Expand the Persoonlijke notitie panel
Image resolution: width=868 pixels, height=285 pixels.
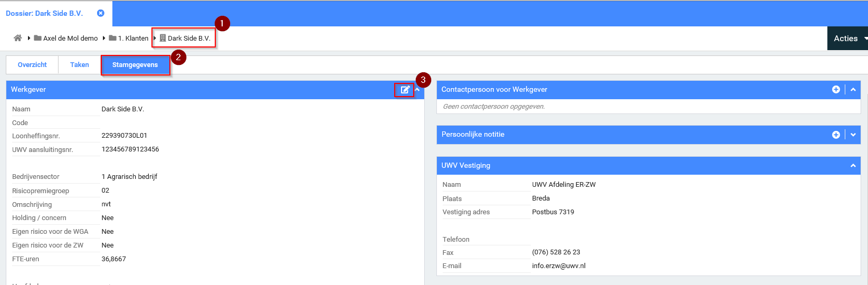pyautogui.click(x=853, y=135)
